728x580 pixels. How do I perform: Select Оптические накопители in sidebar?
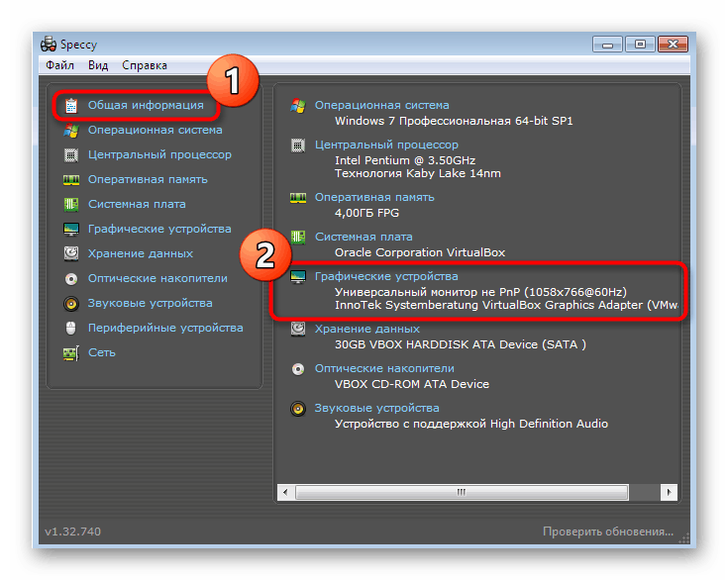click(157, 278)
